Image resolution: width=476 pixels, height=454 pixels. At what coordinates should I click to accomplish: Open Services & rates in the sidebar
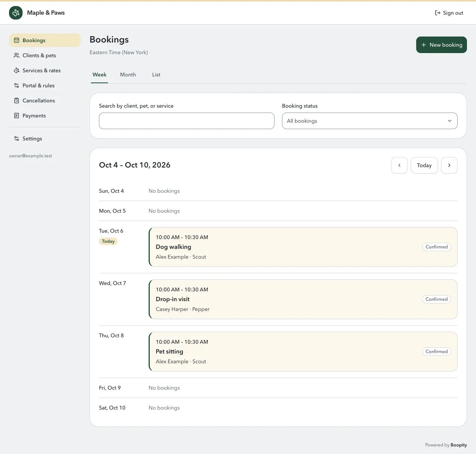click(x=45, y=70)
